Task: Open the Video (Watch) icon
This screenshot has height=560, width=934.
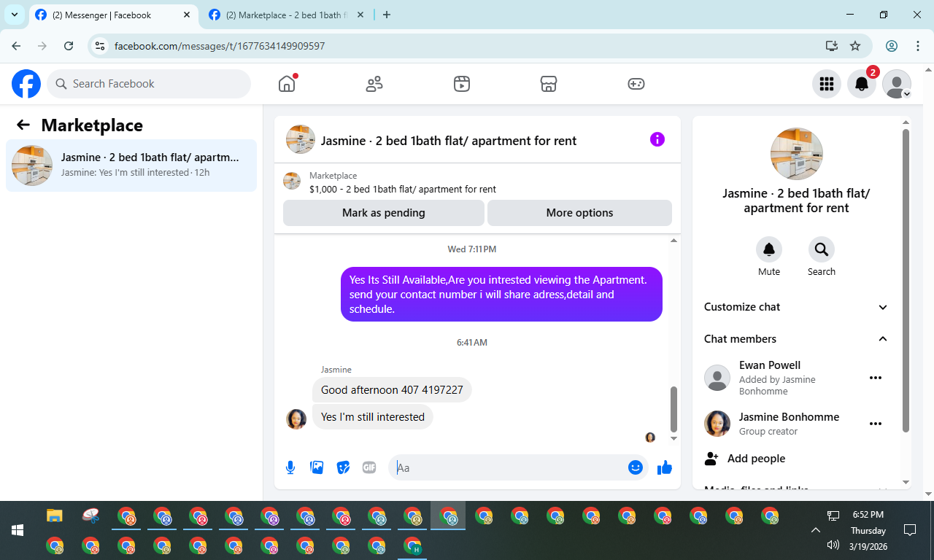Action: click(461, 84)
